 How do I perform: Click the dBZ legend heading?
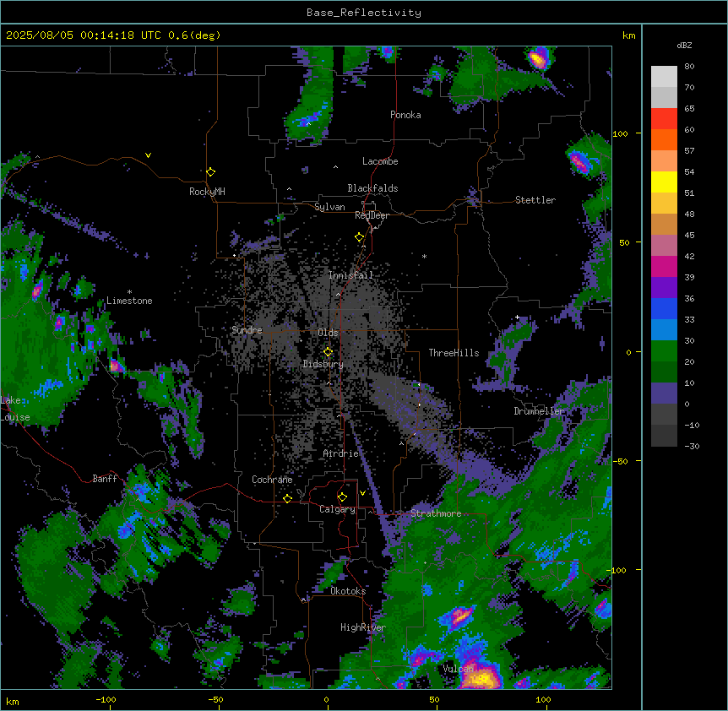(x=684, y=45)
